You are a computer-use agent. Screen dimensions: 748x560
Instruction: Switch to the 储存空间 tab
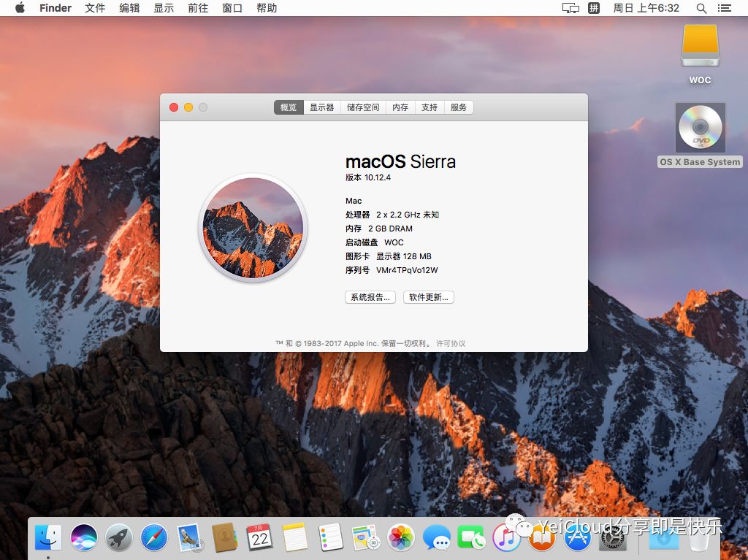pos(363,107)
